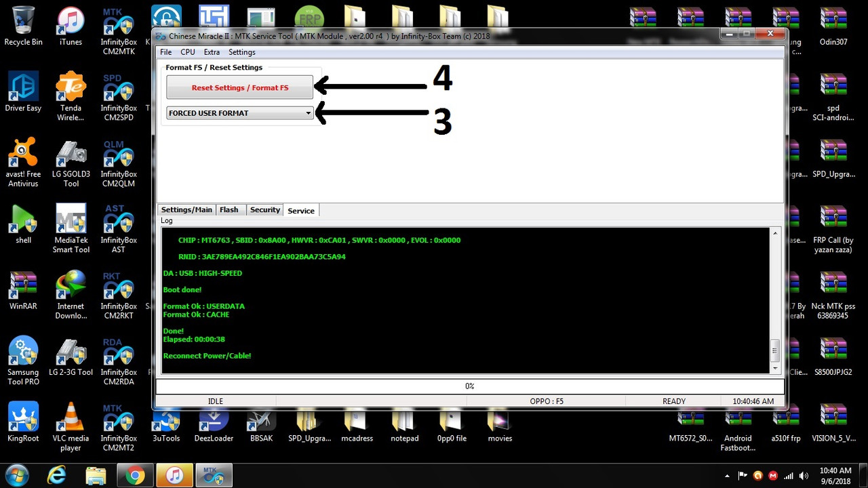Click the IDLE status bar entry
The height and width of the screenshot is (488, 868).
point(216,401)
